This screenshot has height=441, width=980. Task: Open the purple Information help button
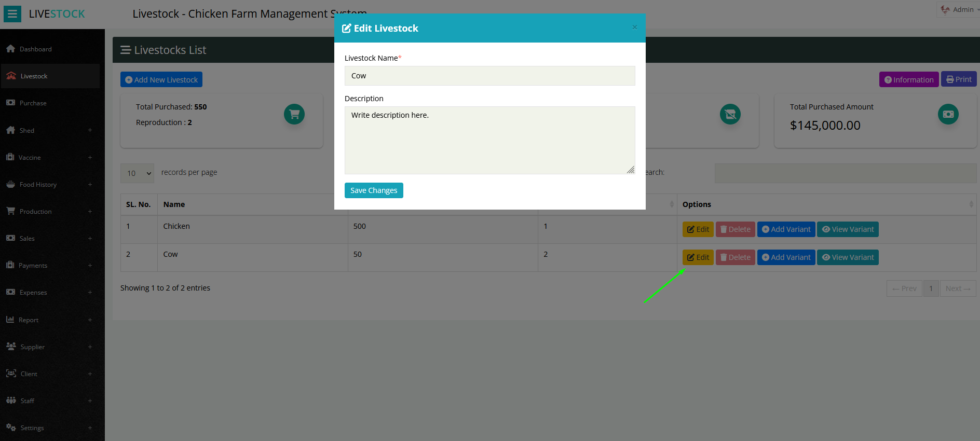pos(908,79)
